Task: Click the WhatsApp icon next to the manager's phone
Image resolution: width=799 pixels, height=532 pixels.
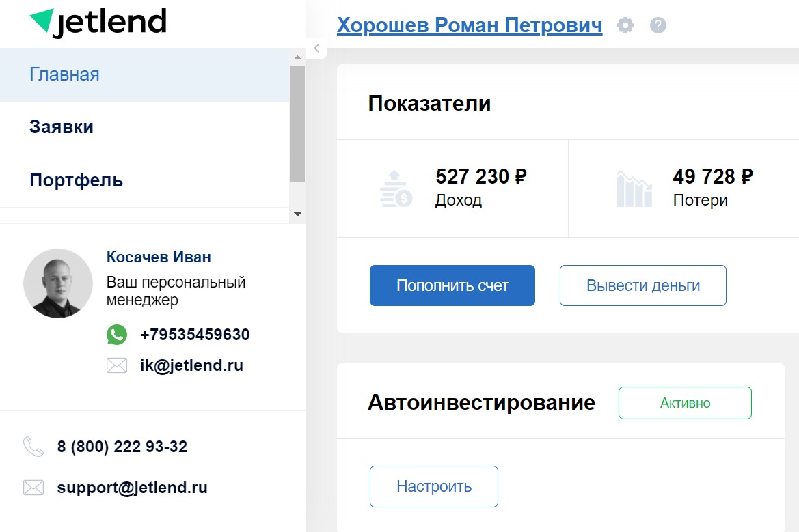Action: pyautogui.click(x=117, y=335)
